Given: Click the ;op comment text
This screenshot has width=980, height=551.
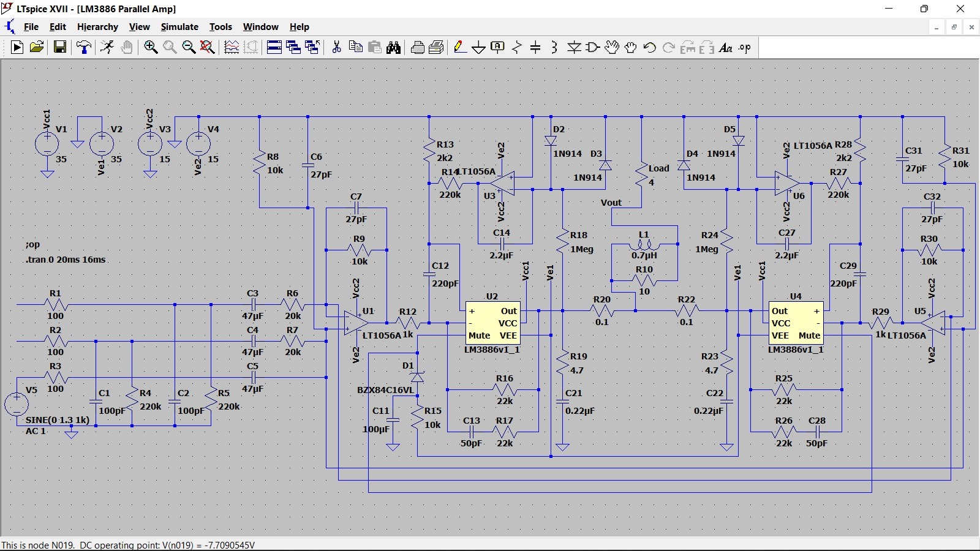Looking at the screenshot, I should tap(32, 244).
